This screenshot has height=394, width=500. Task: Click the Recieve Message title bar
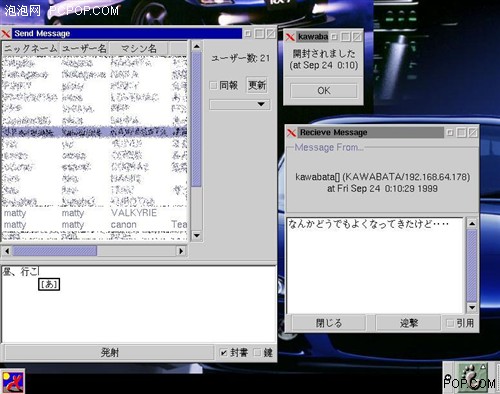pos(370,132)
